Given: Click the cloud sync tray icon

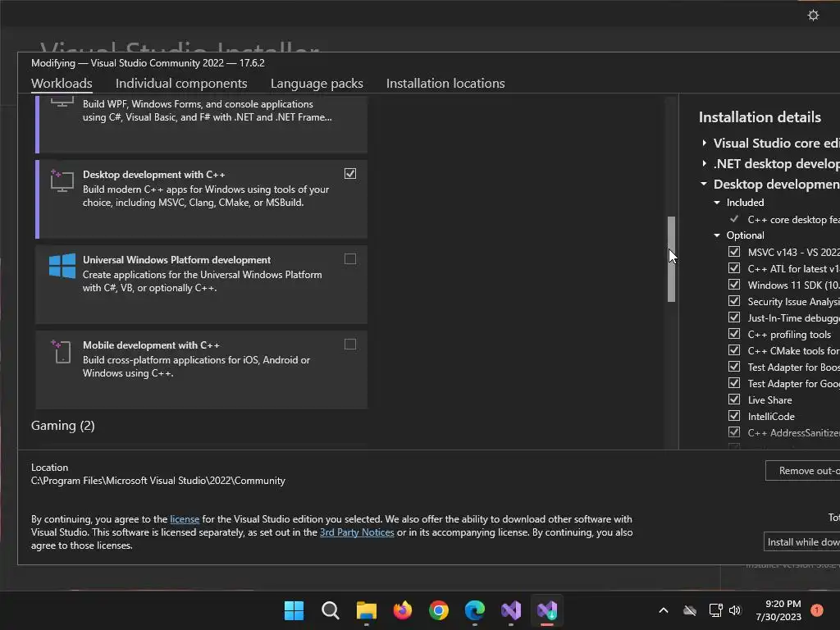Looking at the screenshot, I should pyautogui.click(x=689, y=610).
